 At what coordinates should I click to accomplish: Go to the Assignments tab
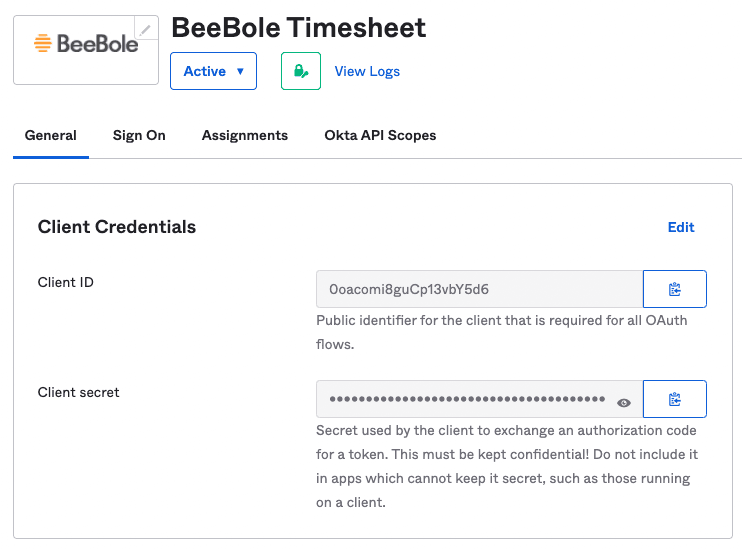[245, 135]
